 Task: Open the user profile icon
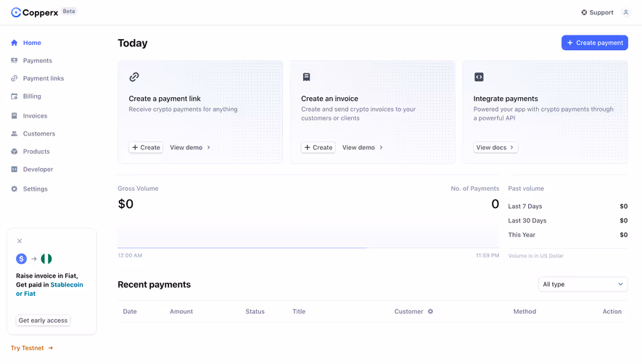625,12
